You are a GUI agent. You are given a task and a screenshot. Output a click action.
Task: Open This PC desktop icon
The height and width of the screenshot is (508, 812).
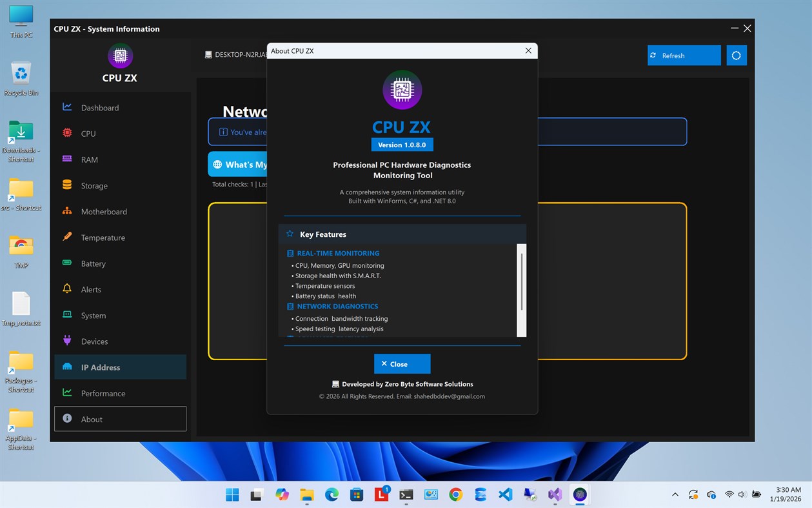[21, 21]
